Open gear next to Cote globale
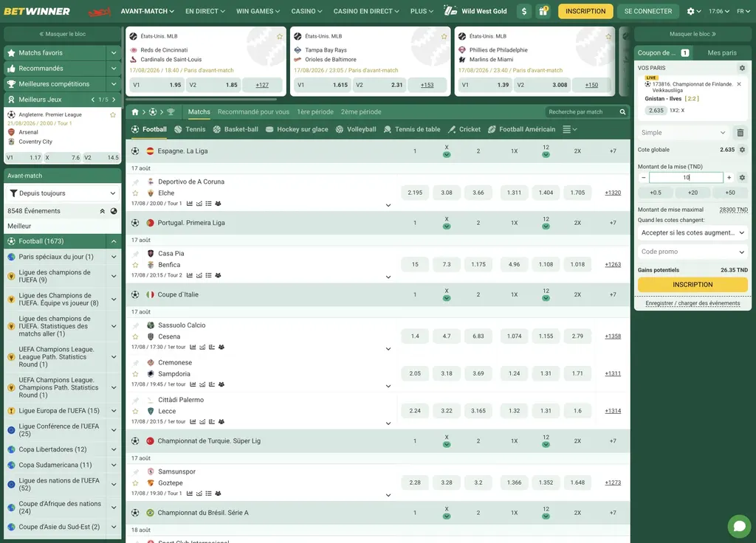Image resolution: width=756 pixels, height=543 pixels. [x=742, y=150]
